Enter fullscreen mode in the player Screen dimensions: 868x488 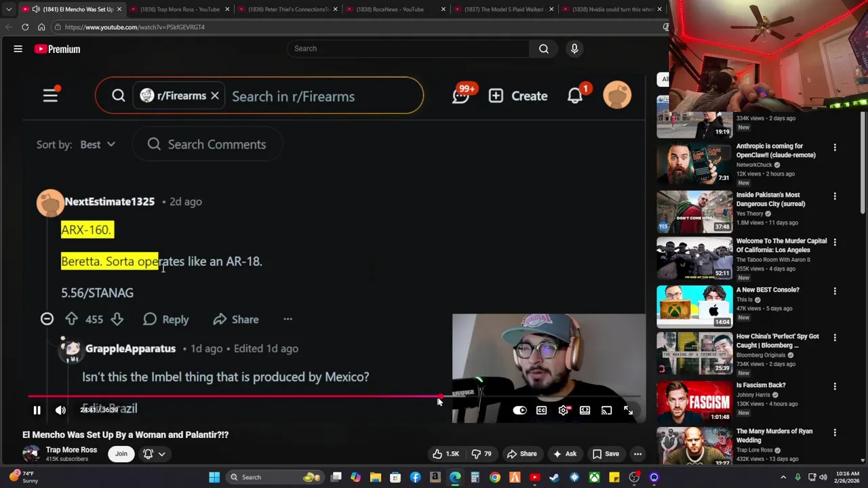coord(628,410)
